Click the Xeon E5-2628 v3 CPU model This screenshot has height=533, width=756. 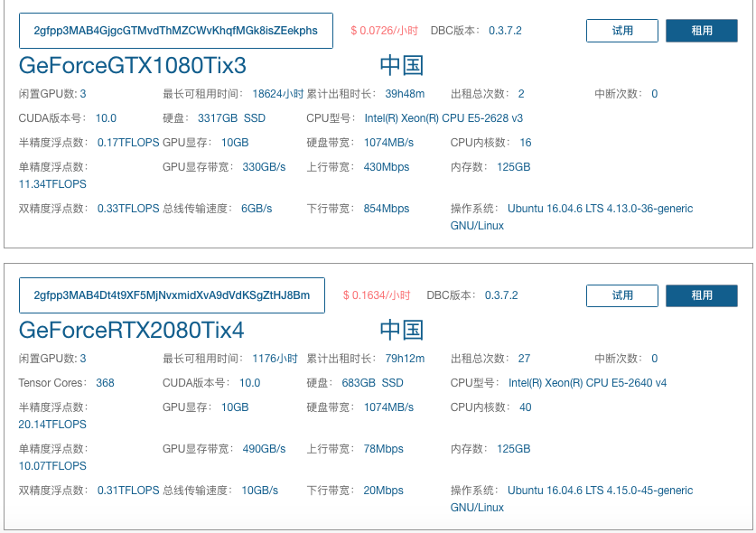tap(443, 118)
